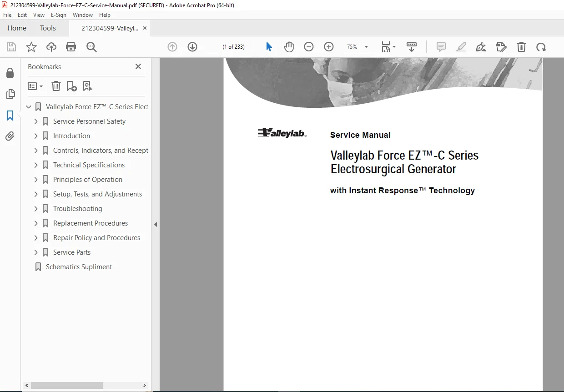This screenshot has width=564, height=392.
Task: Open Page Thumbnails panel in sidebar
Action: (10, 94)
